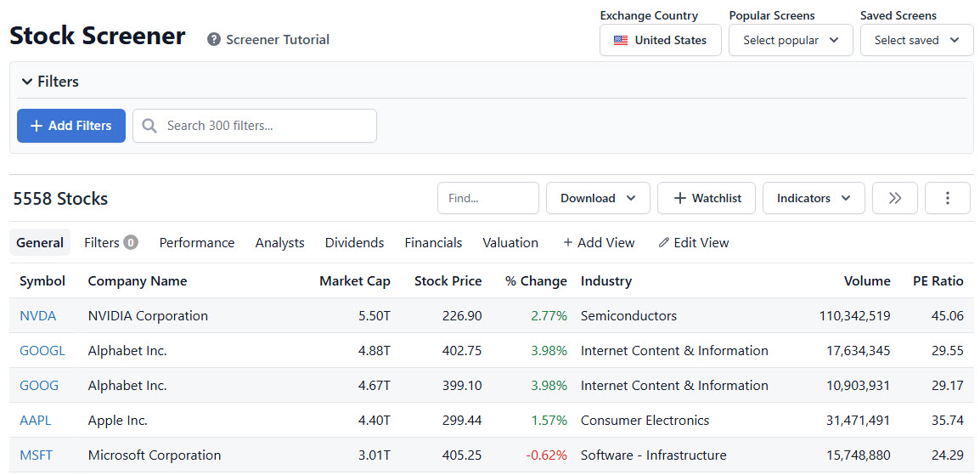This screenshot has width=980, height=475.
Task: Open the Download dropdown
Action: pos(598,198)
